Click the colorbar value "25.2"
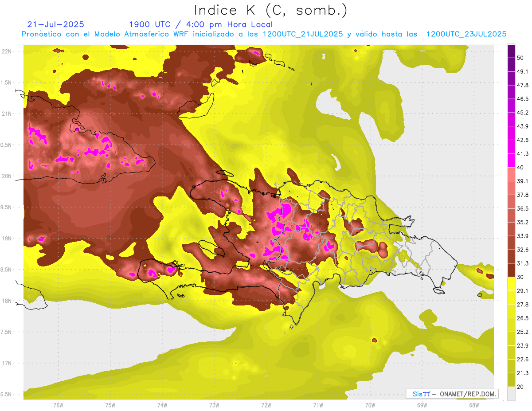Viewport: 532px width, 411px height. [x=523, y=332]
